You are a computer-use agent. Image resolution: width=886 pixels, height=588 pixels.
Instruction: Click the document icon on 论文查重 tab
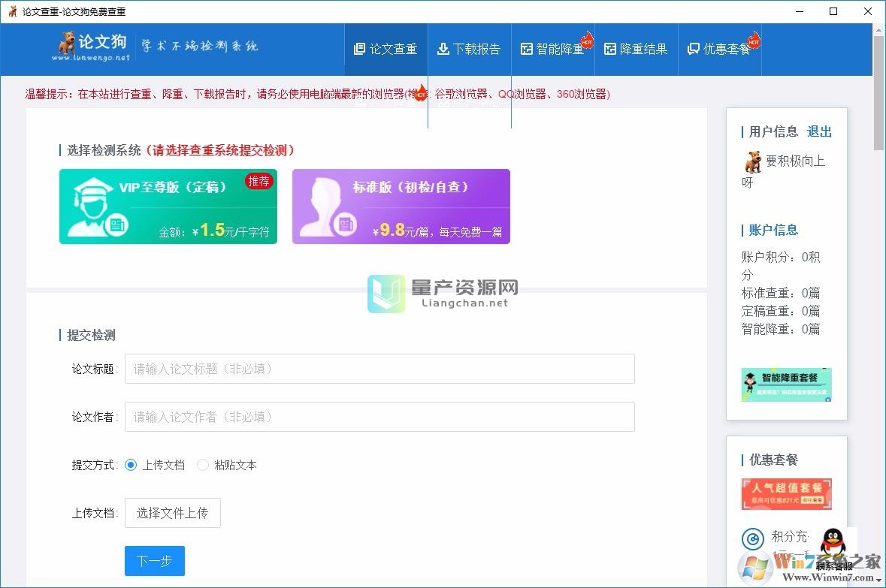click(x=361, y=48)
